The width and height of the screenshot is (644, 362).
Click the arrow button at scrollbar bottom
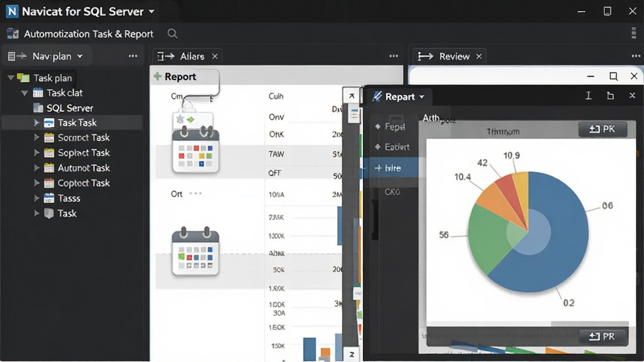(352, 354)
